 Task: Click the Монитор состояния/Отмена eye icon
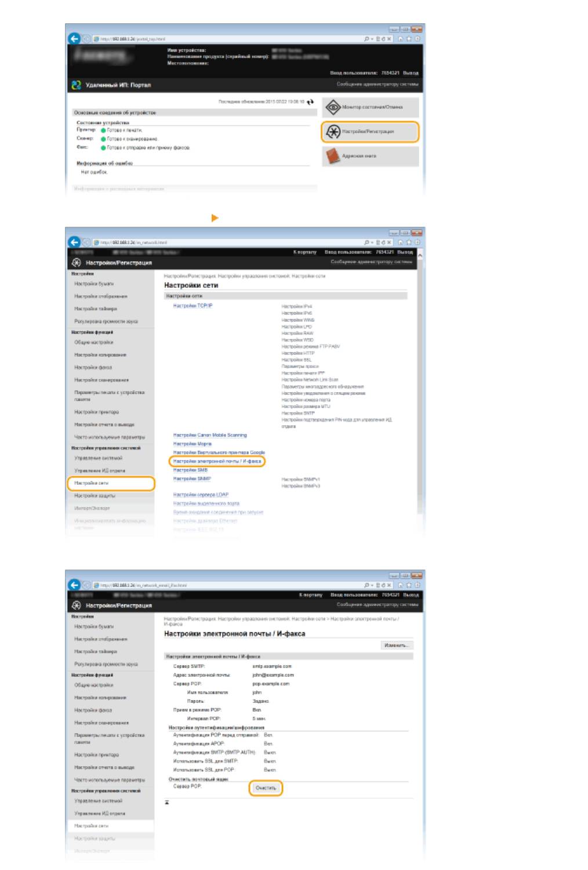point(333,107)
